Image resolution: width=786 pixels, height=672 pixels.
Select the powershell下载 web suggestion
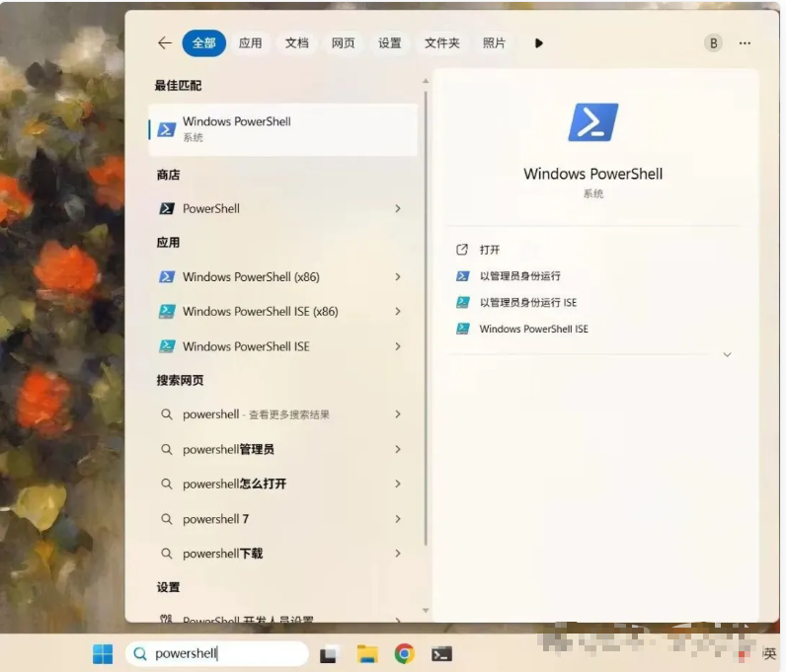(283, 554)
